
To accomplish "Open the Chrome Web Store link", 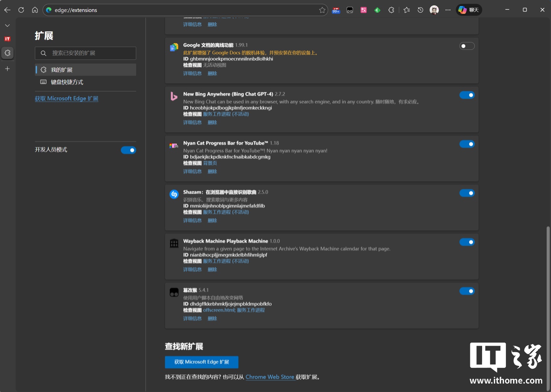I will point(270,377).
